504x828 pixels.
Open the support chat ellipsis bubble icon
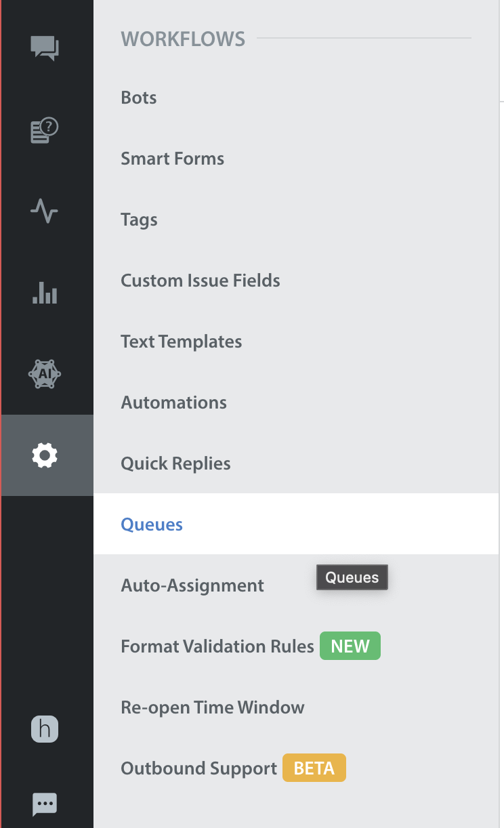point(45,804)
